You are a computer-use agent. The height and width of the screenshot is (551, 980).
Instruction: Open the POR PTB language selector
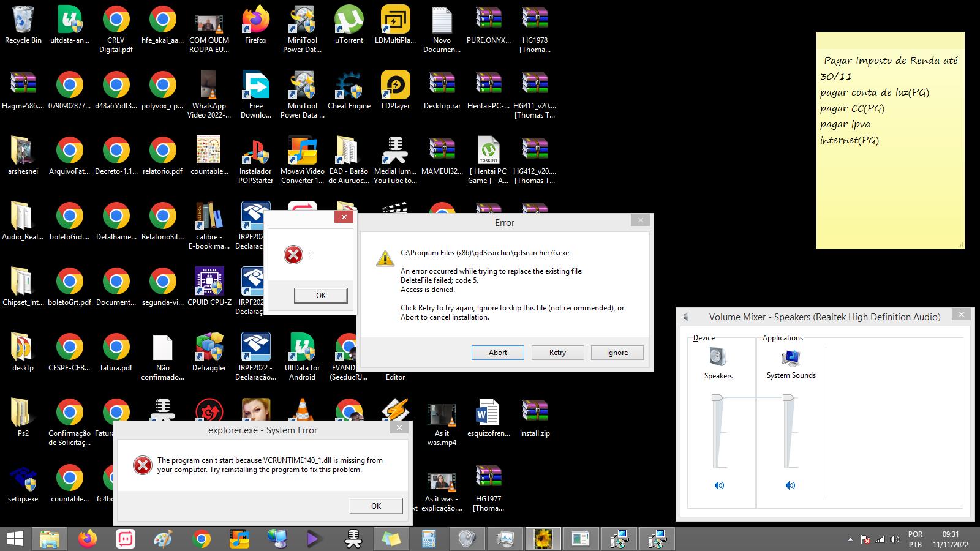click(915, 539)
